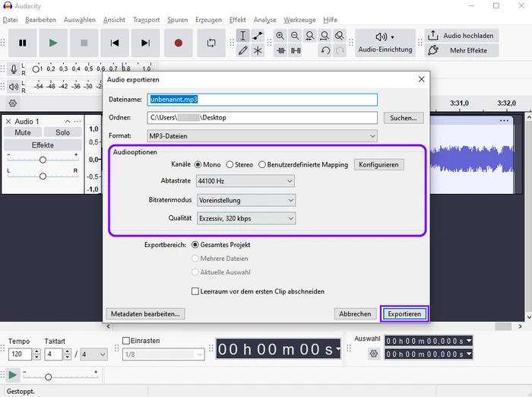Open Audio-Einrichtung speaker button
The image size is (532, 397).
tap(385, 43)
